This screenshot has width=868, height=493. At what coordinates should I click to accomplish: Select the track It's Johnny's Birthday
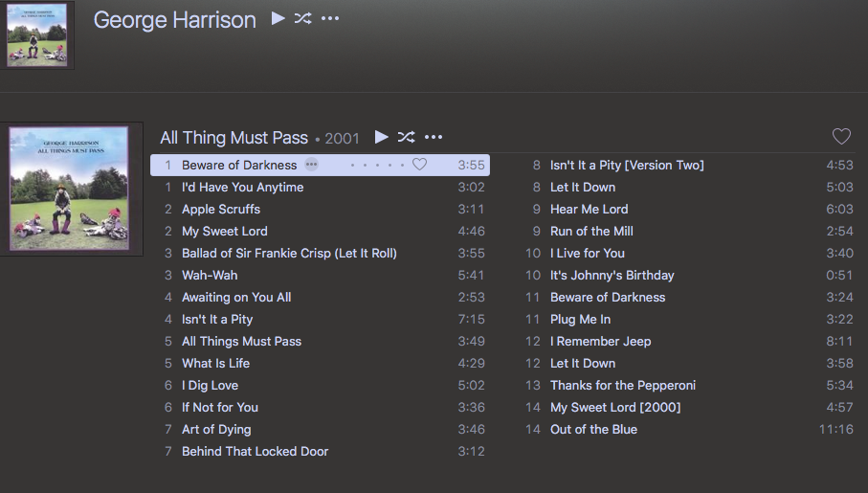pyautogui.click(x=688, y=276)
